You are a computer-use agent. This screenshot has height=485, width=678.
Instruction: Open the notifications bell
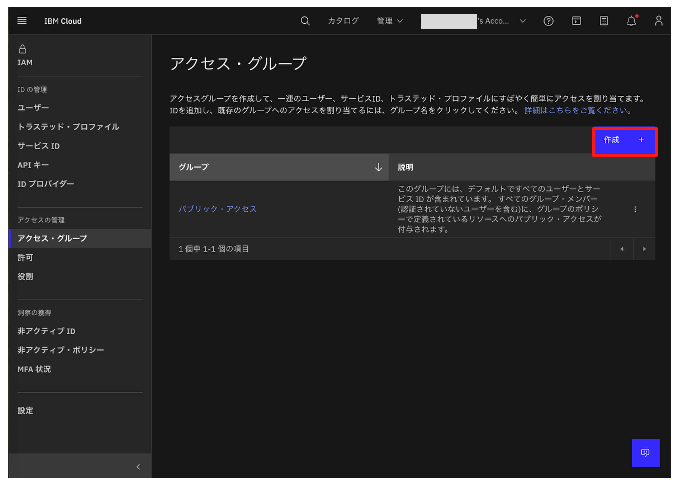click(631, 20)
